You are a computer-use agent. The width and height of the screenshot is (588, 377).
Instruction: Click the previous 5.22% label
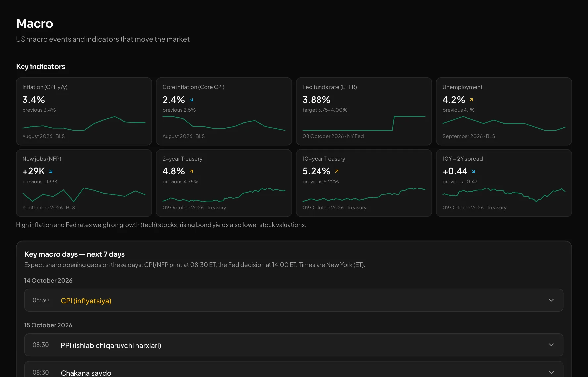point(320,182)
